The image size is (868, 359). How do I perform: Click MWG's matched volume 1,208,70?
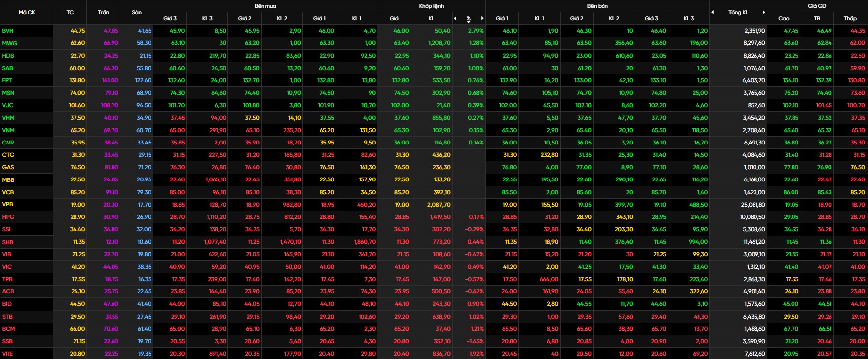coord(438,43)
